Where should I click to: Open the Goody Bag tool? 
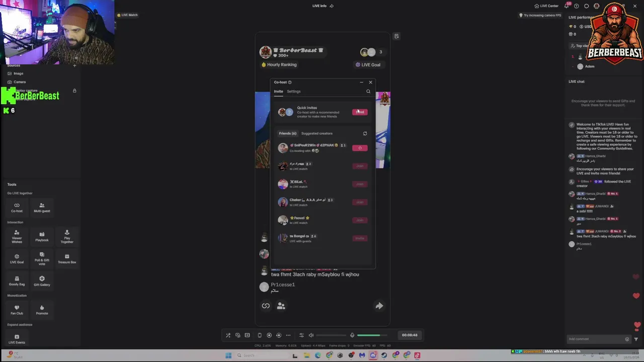click(17, 281)
